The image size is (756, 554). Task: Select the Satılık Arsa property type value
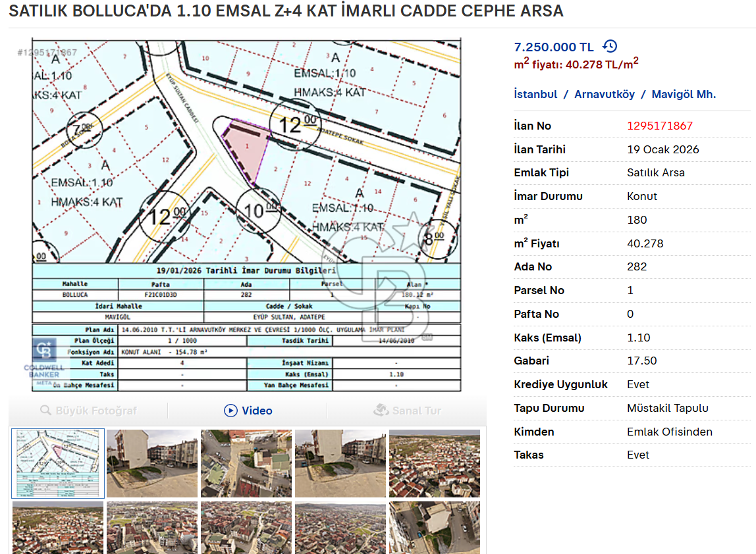tap(655, 172)
